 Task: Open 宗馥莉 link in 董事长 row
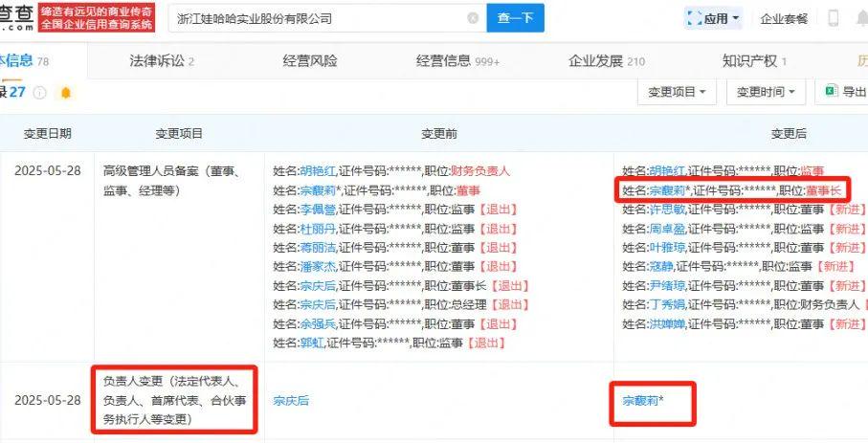coord(666,191)
